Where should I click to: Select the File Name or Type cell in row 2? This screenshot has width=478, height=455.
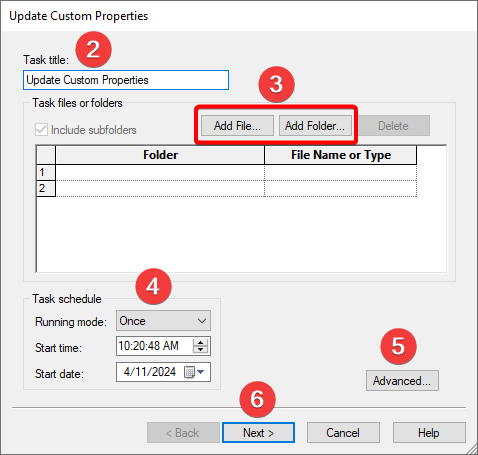tap(341, 188)
